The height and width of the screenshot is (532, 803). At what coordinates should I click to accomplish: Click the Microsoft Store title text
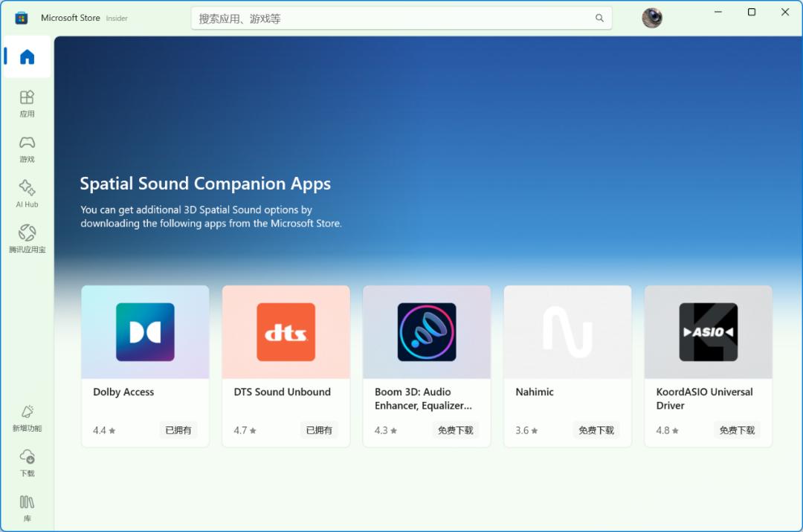71,18
